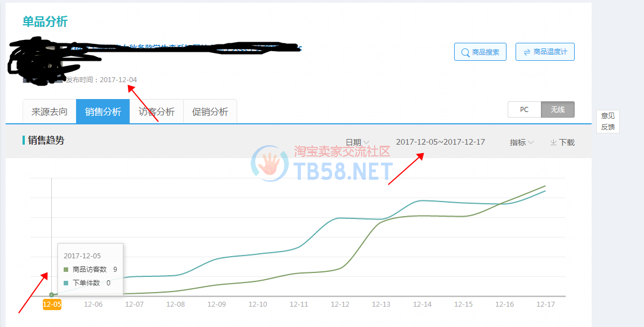The image size is (644, 327).
Task: Click the teal 下单件数 legend square
Action: (66, 283)
